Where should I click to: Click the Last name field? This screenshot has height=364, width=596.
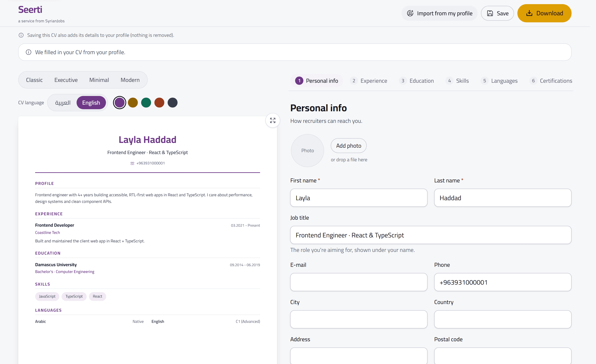click(x=503, y=198)
